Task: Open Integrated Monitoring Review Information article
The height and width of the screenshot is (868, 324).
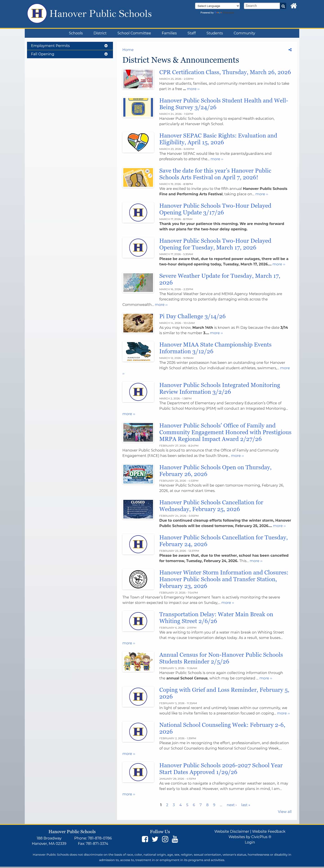Action: click(219, 389)
